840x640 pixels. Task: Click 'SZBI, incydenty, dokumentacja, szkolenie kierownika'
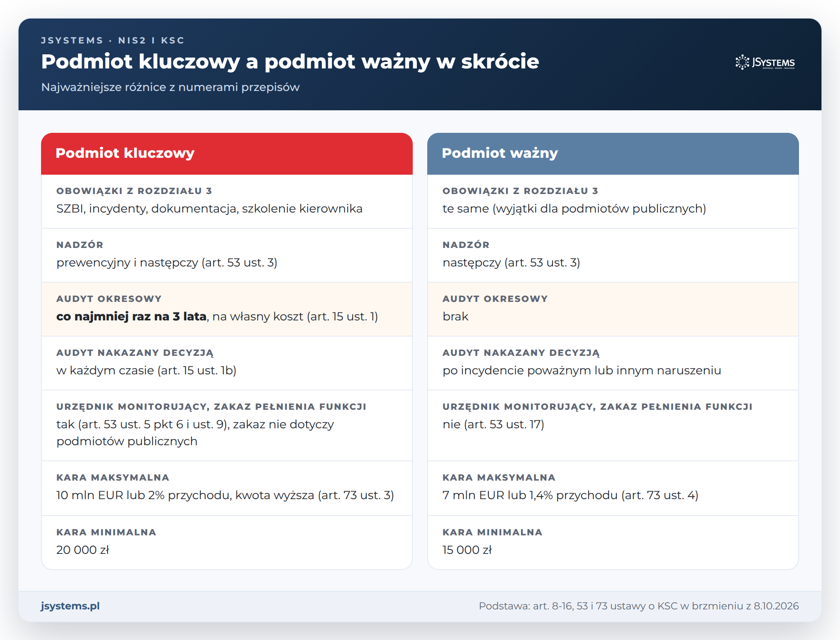coord(209,209)
